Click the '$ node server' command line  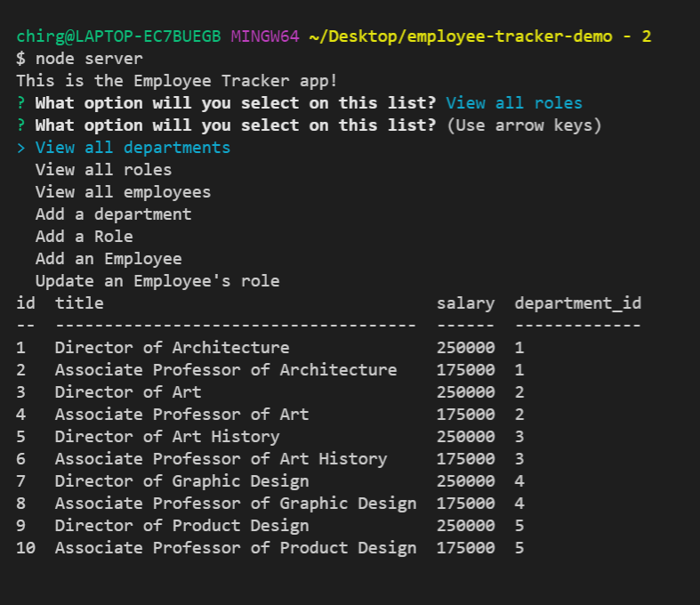[79, 59]
